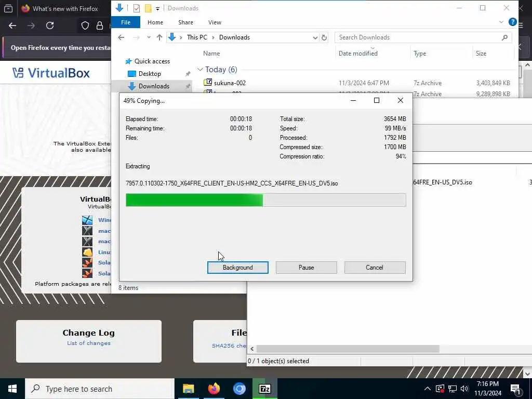Open the blue browser icon on taskbar
This screenshot has width=532, height=399.
(x=239, y=389)
